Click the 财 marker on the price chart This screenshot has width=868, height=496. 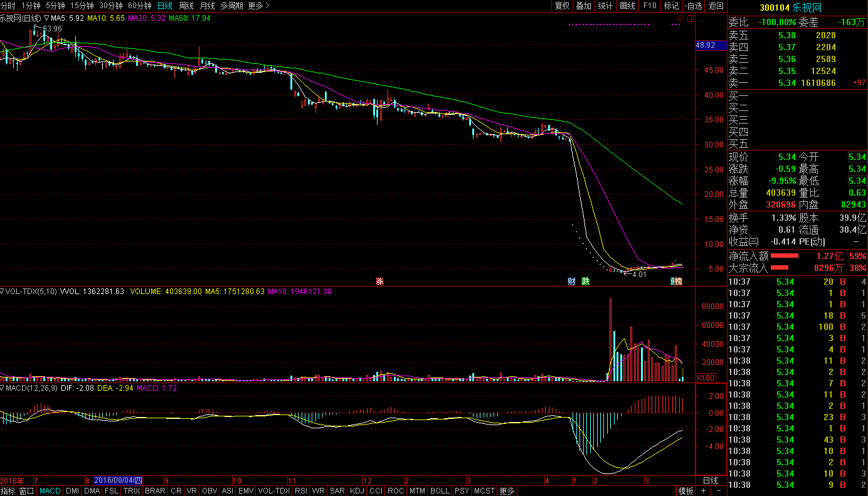tap(571, 282)
